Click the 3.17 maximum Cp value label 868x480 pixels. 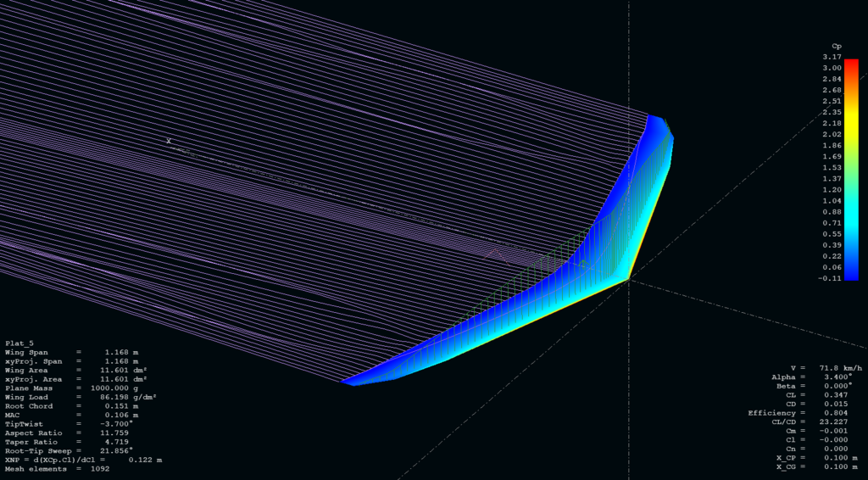pyautogui.click(x=831, y=57)
